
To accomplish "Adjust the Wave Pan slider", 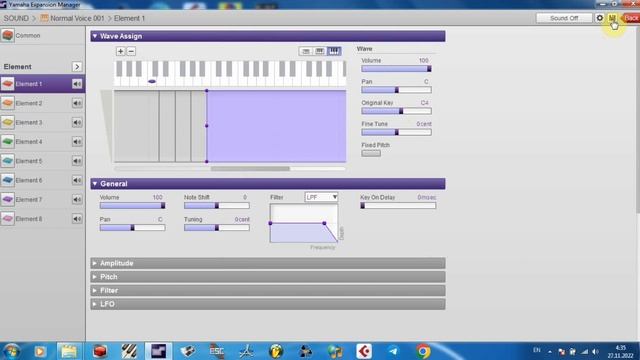I will 396,90.
